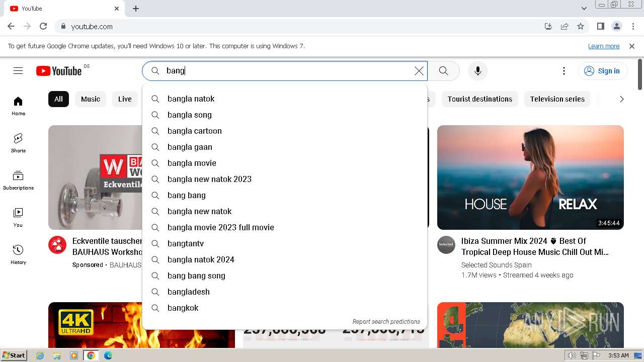The width and height of the screenshot is (644, 362).
Task: Choose suggestion 'bangla movie 2023 full movie'
Action: click(285, 227)
